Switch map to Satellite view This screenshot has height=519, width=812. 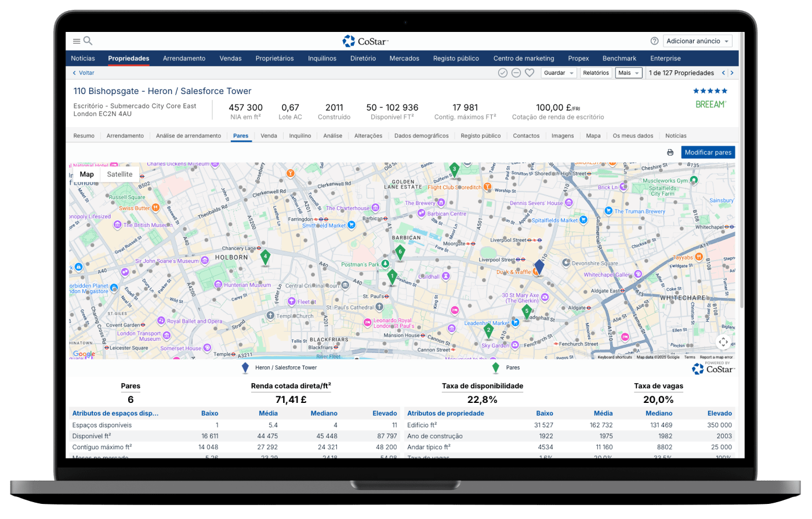pyautogui.click(x=119, y=174)
